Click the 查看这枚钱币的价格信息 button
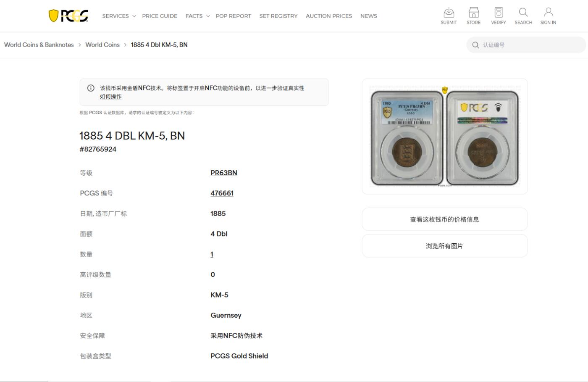The image size is (588, 382). [x=444, y=219]
